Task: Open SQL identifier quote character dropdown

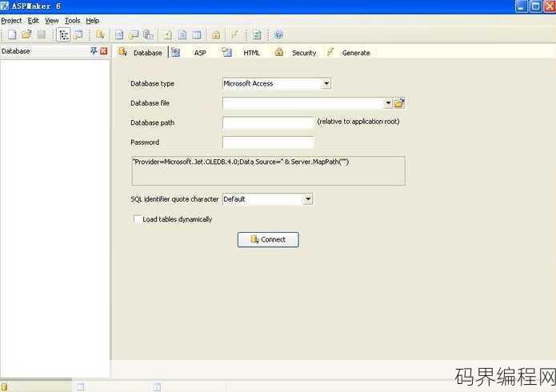Action: tap(308, 199)
